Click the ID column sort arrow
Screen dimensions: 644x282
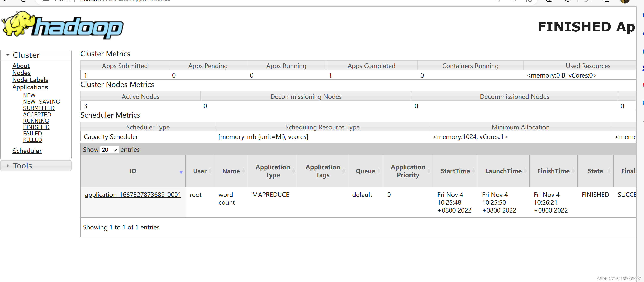click(x=181, y=172)
